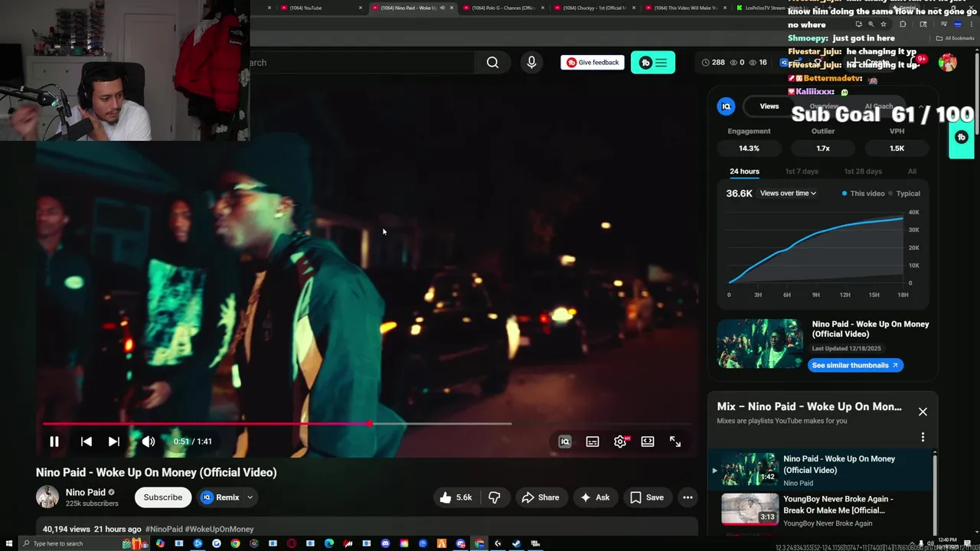Open the Mix playlist options menu
The height and width of the screenshot is (551, 980).
click(923, 437)
